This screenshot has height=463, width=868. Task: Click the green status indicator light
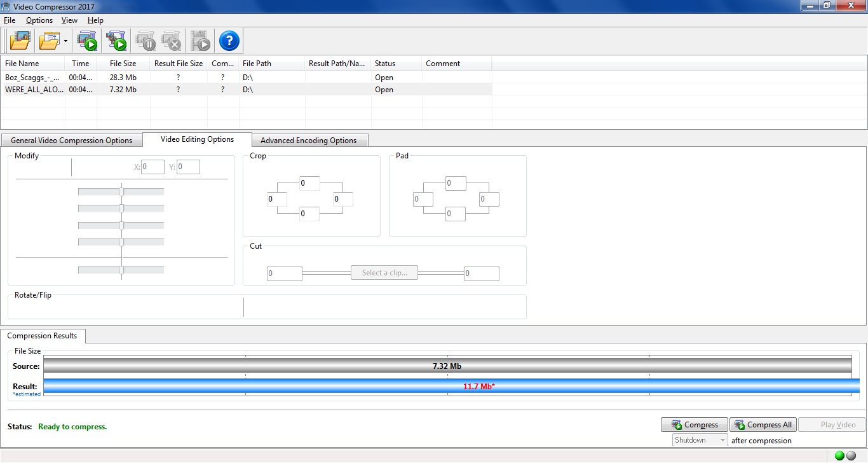[x=841, y=455]
